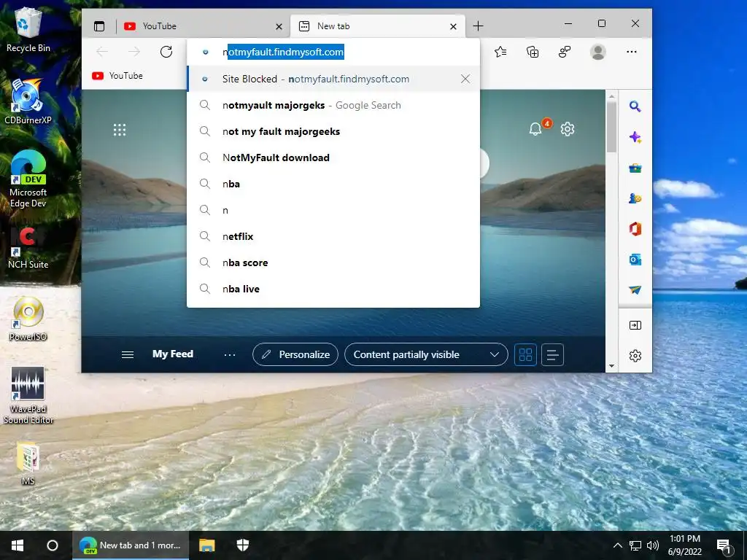Select the Site Blocked notmyfault.findmysoft.com suggestion
This screenshot has height=560, width=747.
coord(333,79)
